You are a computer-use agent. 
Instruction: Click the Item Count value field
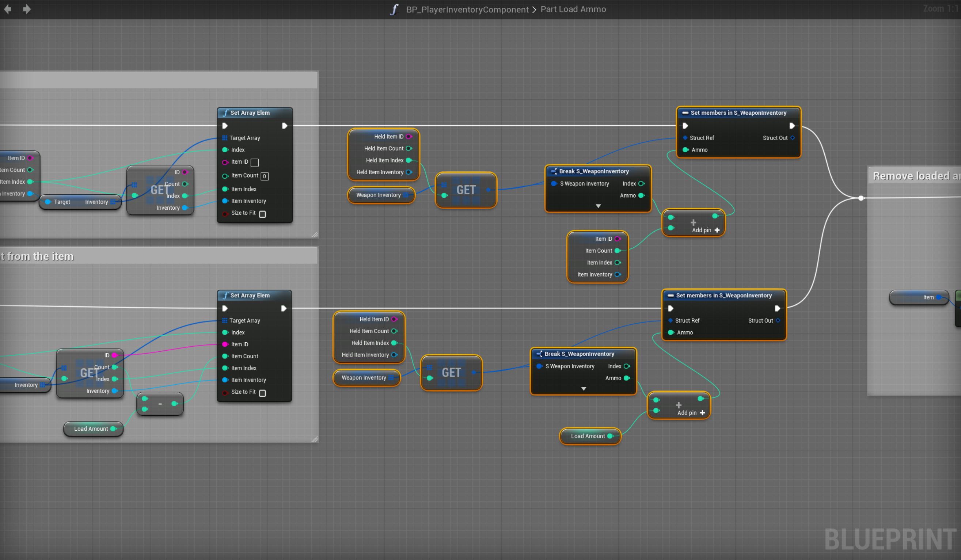click(x=264, y=176)
